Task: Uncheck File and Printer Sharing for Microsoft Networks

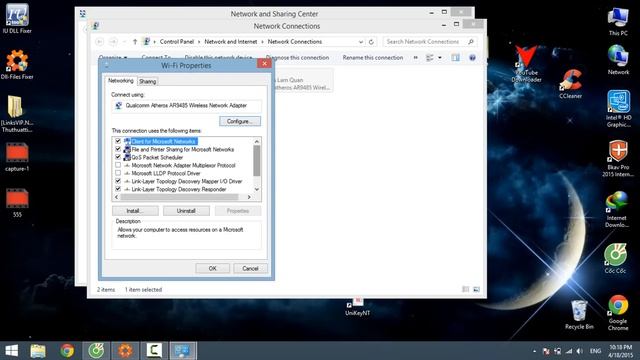Action: 118,149
